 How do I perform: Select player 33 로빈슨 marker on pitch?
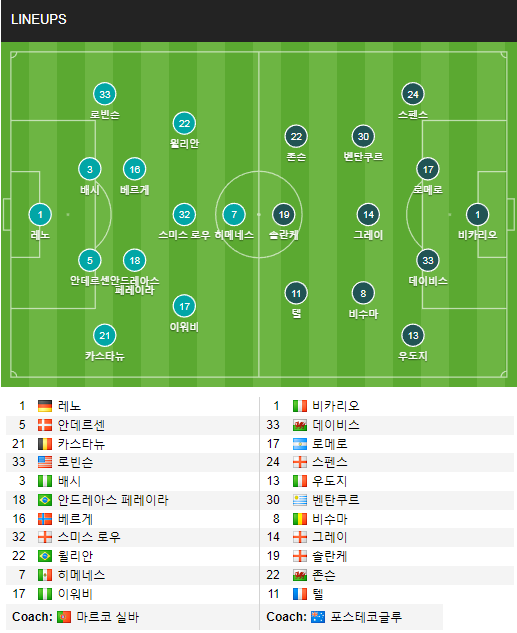(x=105, y=94)
